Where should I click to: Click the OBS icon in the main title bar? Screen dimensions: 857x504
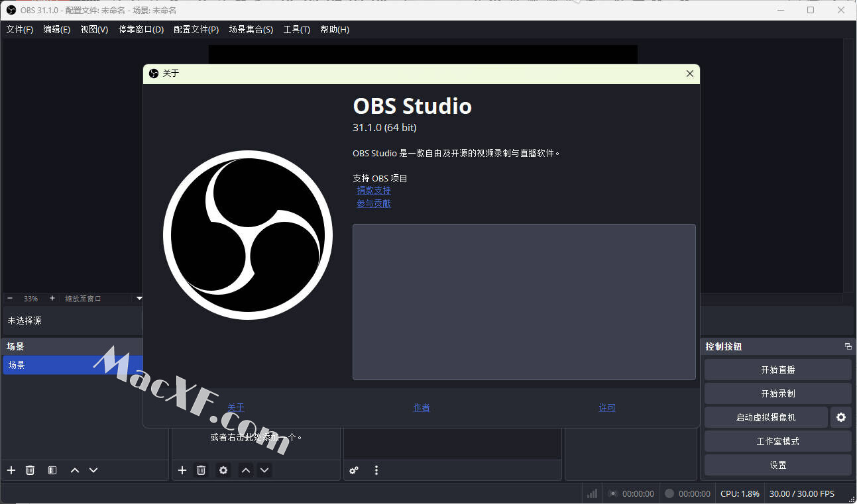point(11,10)
